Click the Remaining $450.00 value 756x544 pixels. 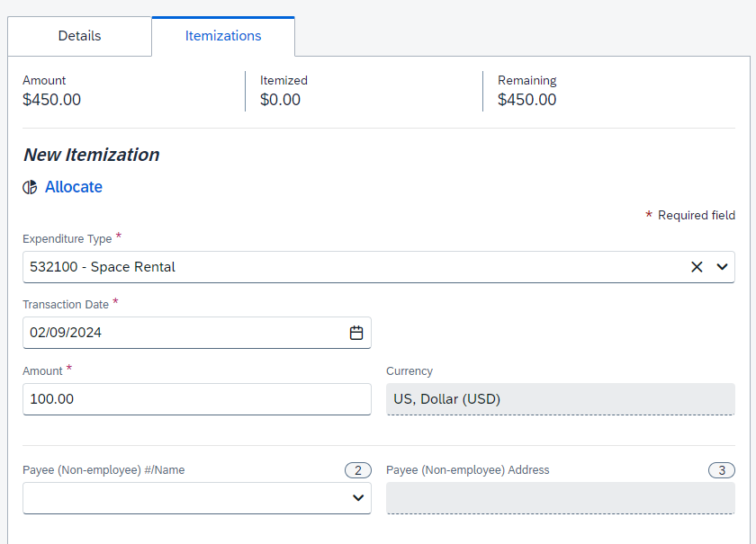(526, 100)
